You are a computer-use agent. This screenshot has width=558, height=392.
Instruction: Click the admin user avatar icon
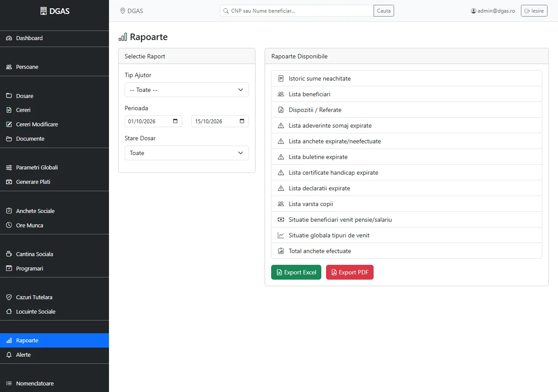[x=473, y=11]
